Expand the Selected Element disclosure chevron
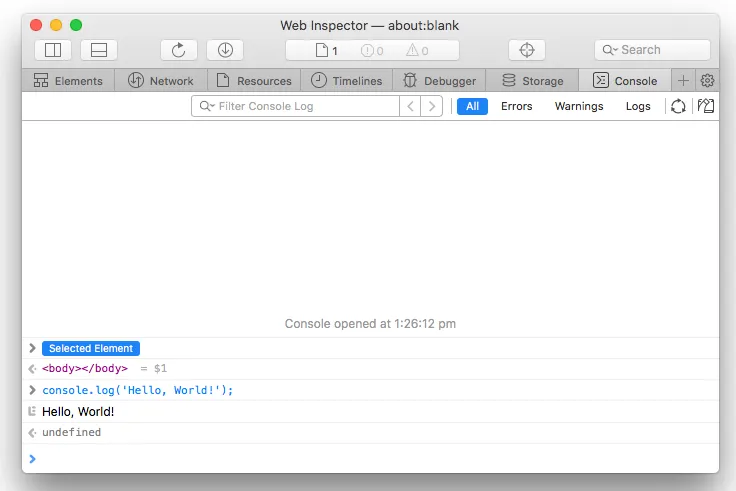The image size is (736, 491). point(32,348)
